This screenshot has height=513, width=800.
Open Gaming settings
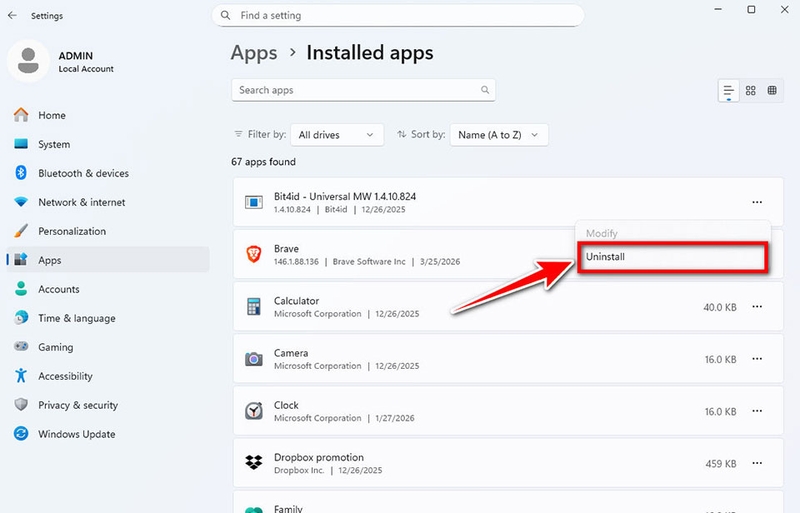[108, 347]
